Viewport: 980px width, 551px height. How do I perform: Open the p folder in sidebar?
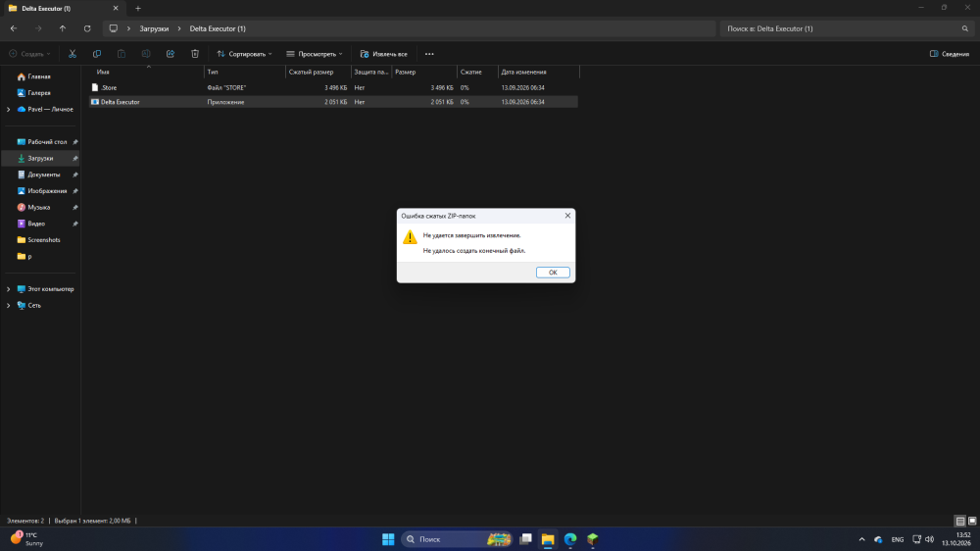point(28,256)
